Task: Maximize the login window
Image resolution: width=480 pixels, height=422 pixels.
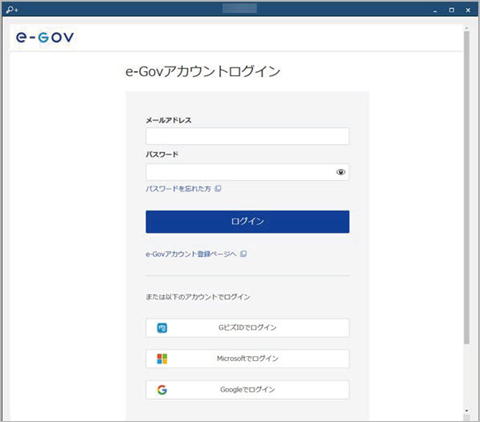Action: (x=451, y=10)
